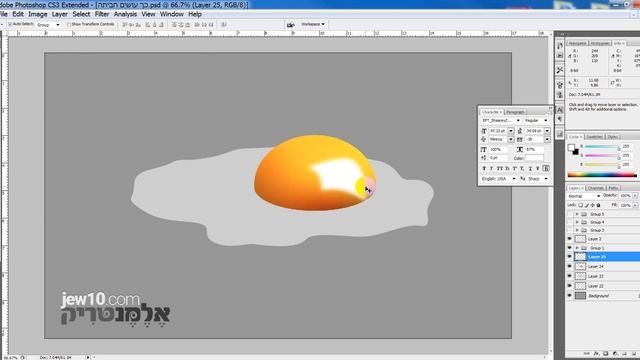This screenshot has height=360, width=640.
Task: Open the Help menu
Action: point(195,14)
